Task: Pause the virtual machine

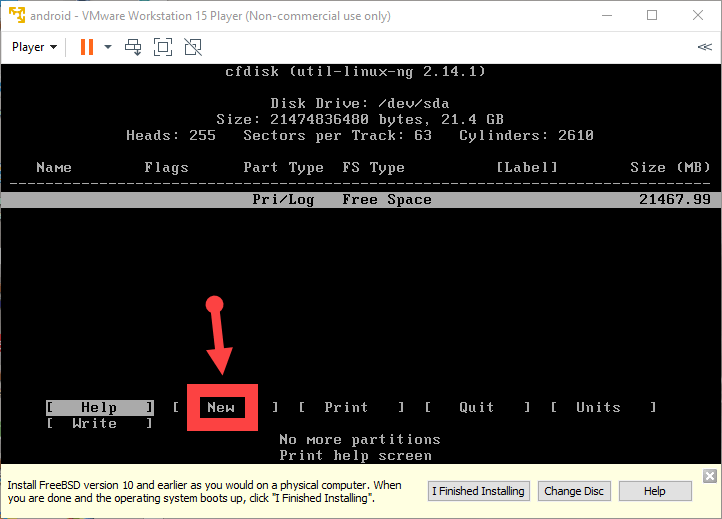Action: (86, 47)
